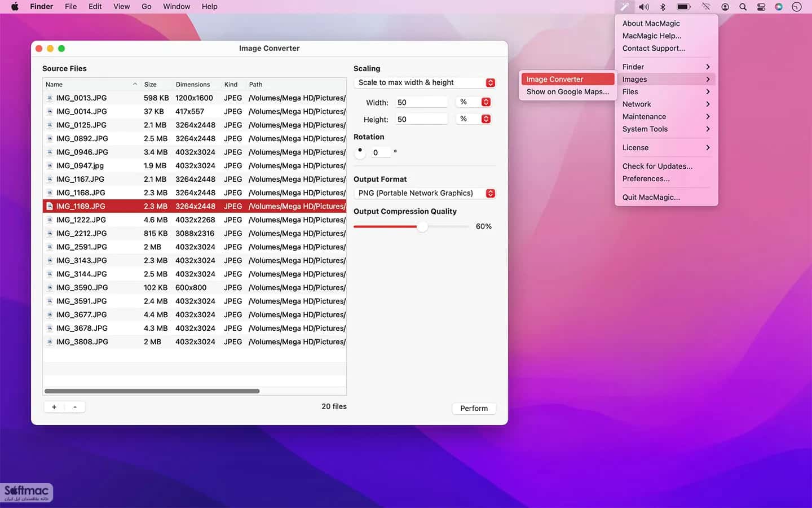Click the Perform button

pyautogui.click(x=474, y=408)
